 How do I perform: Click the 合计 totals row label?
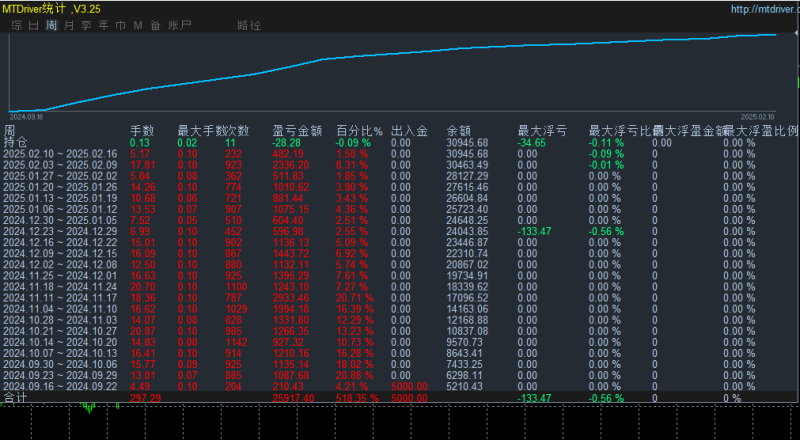[15, 397]
